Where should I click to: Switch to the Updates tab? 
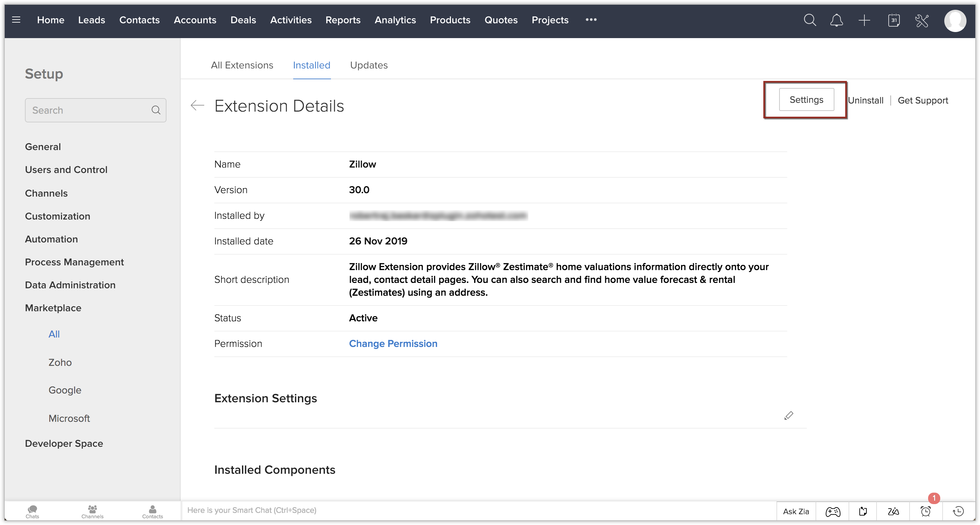pyautogui.click(x=369, y=65)
